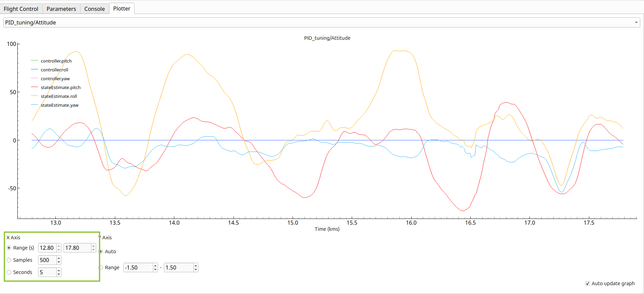Click the X range end field 17.80
The image size is (644, 294).
(77, 248)
